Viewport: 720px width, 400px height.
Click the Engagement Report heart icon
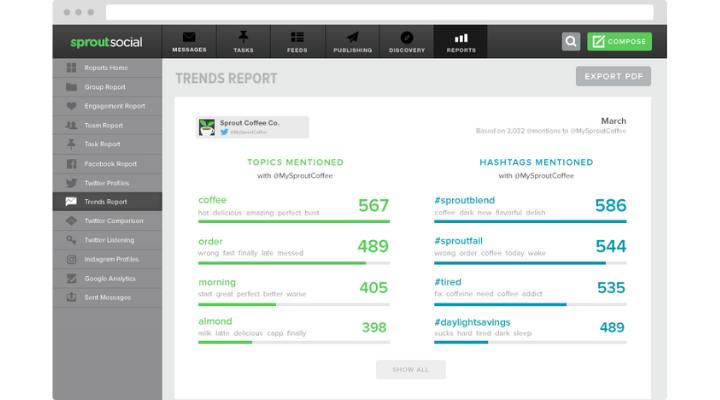[71, 106]
